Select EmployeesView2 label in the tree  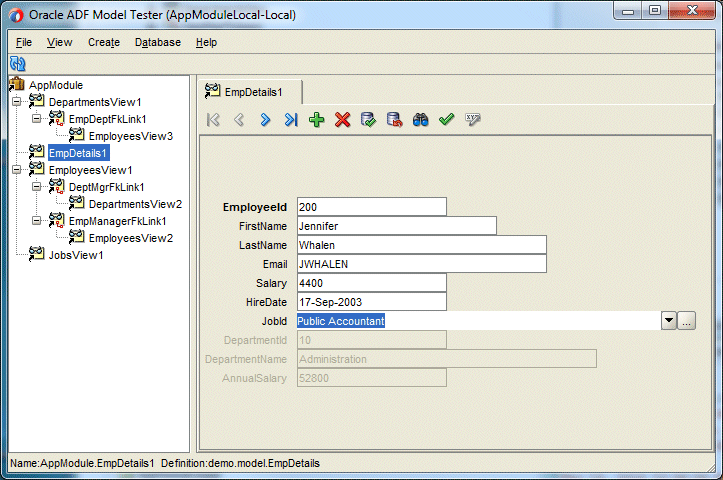[x=131, y=238]
